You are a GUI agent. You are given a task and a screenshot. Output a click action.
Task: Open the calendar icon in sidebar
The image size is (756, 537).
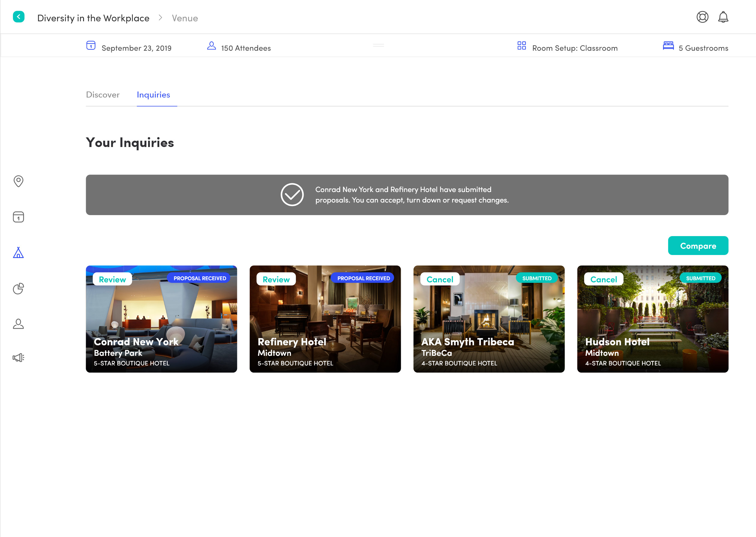click(19, 217)
